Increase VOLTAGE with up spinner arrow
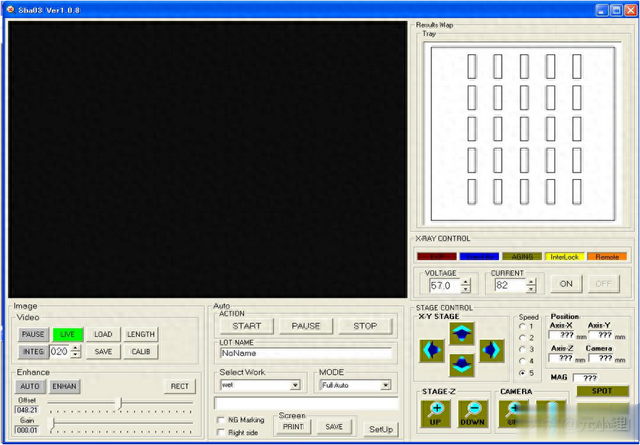The width and height of the screenshot is (640, 445). point(466,282)
